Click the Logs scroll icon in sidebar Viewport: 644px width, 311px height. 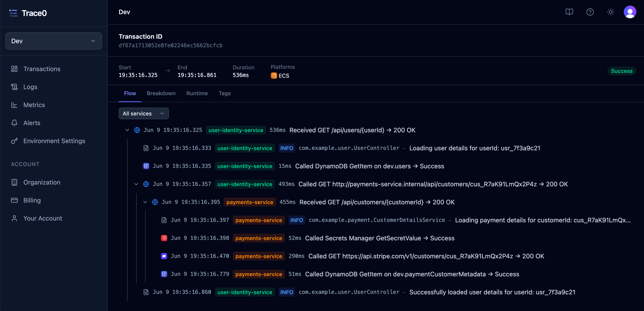coord(14,87)
